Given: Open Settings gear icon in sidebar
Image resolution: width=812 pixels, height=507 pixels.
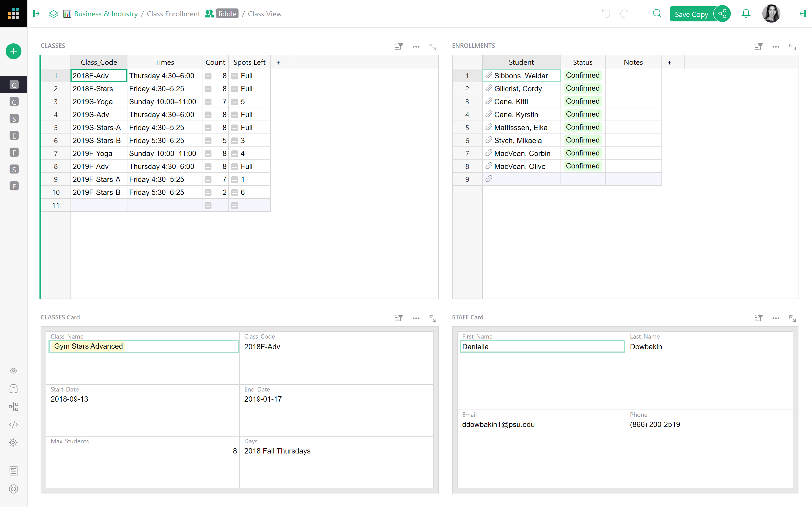Looking at the screenshot, I should 14,442.
